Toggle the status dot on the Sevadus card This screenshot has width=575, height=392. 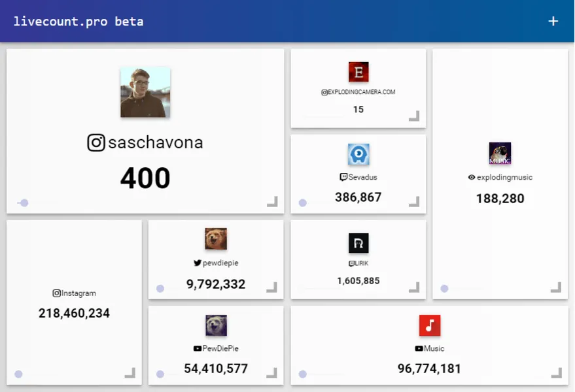(x=302, y=203)
